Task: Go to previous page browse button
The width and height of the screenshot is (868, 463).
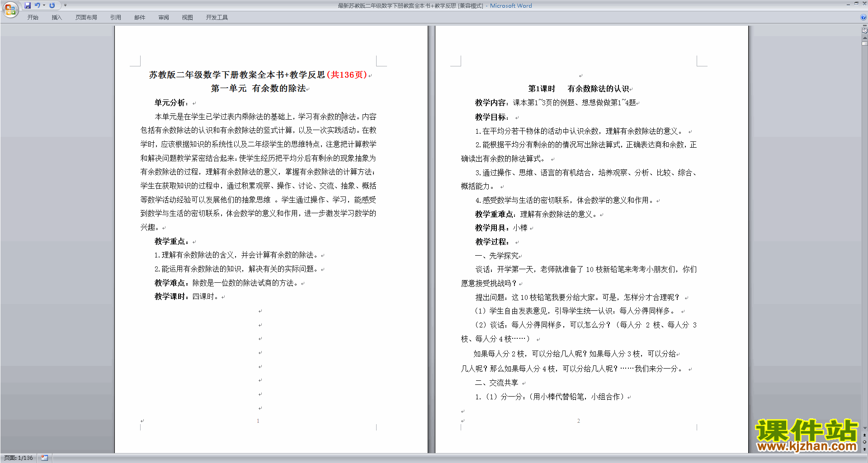Action: point(864,435)
